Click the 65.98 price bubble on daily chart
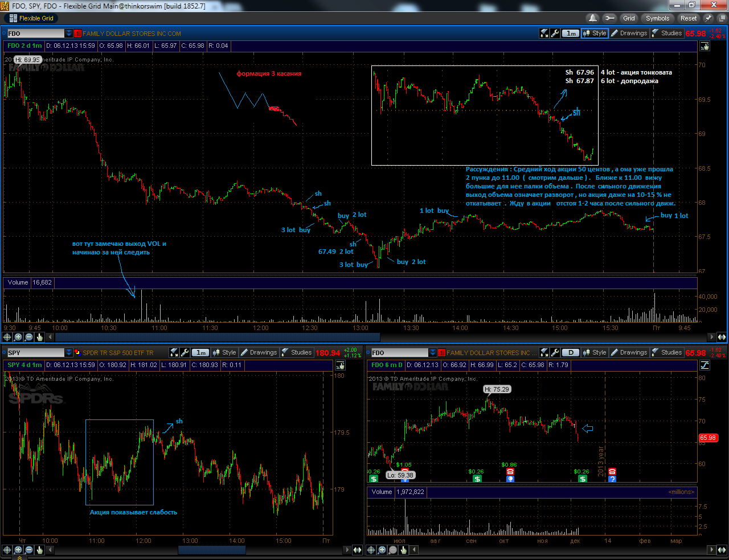Image resolution: width=729 pixels, height=560 pixels. coord(708,438)
